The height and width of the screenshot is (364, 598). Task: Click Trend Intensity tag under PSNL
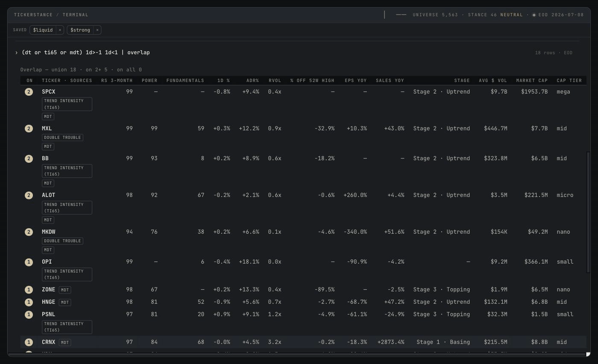67,327
